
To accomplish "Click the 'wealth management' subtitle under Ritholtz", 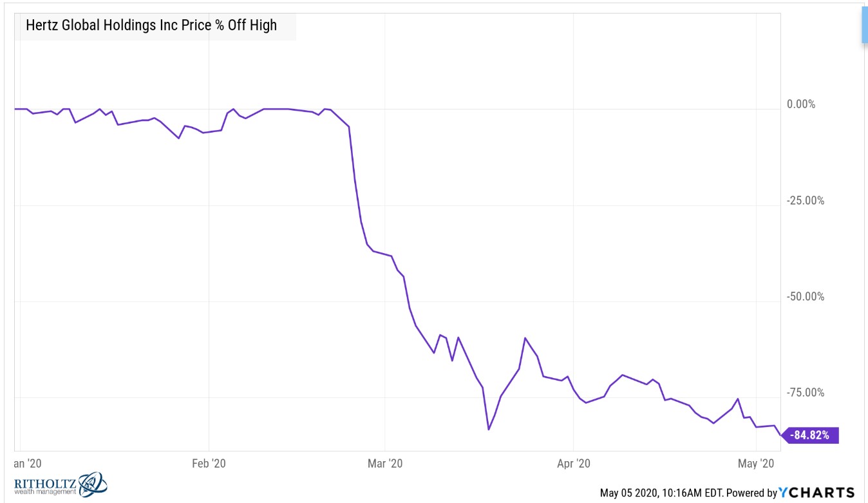I will coord(44,493).
